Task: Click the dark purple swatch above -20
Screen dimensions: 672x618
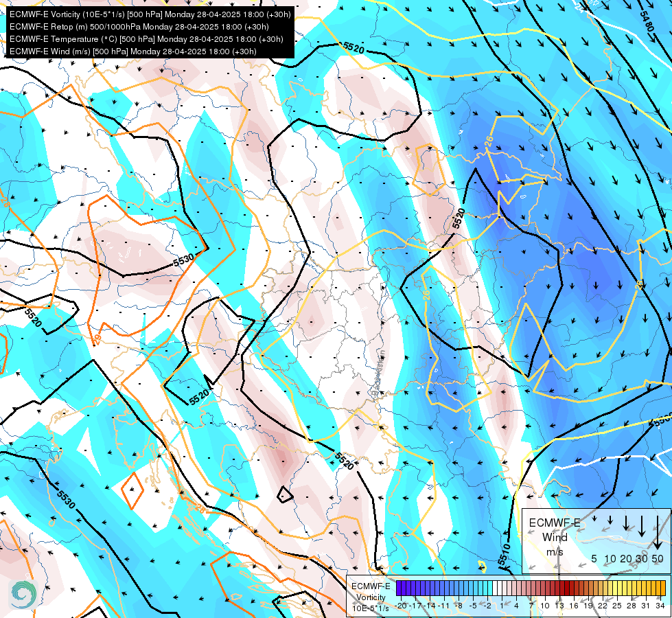Action: (x=399, y=588)
